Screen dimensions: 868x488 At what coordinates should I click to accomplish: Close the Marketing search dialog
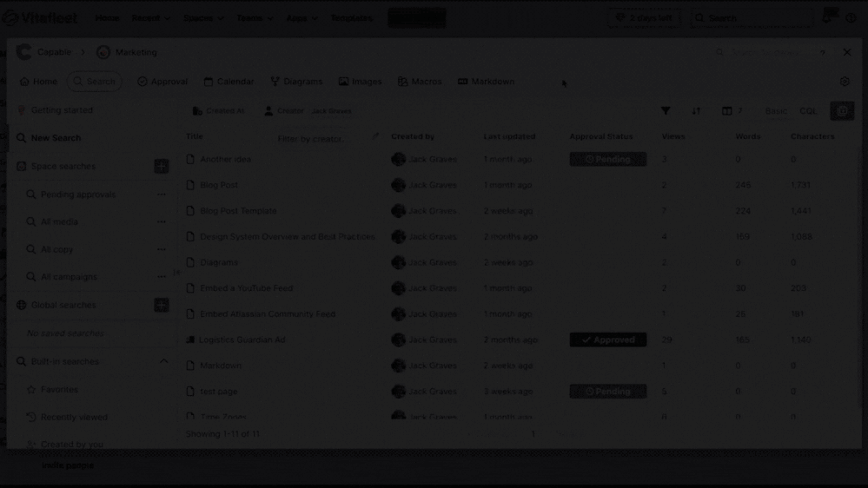click(847, 52)
